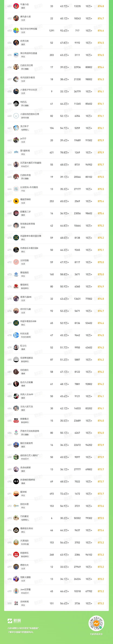
Task: Open the 曲阳县石艺人雕刻厂 account name
Action: (30, 455)
